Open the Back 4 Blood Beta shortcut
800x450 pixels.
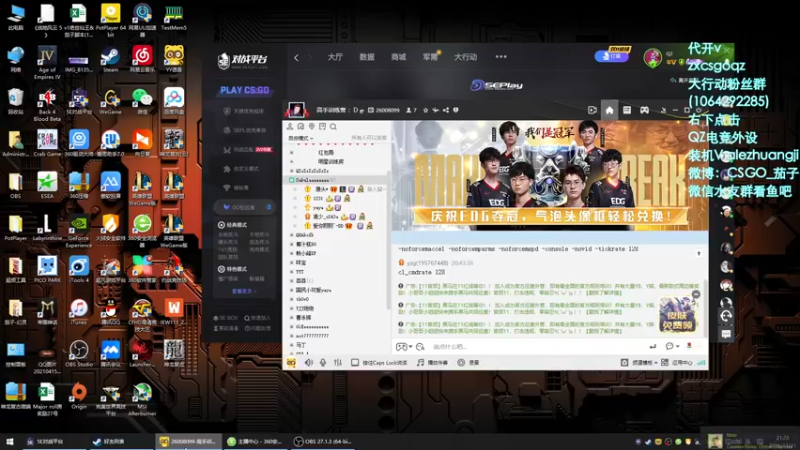click(47, 105)
